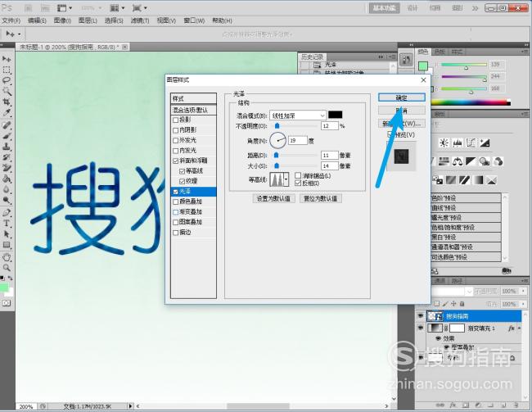Click the layer fx icon at Layers panel bottom

pyautogui.click(x=453, y=405)
